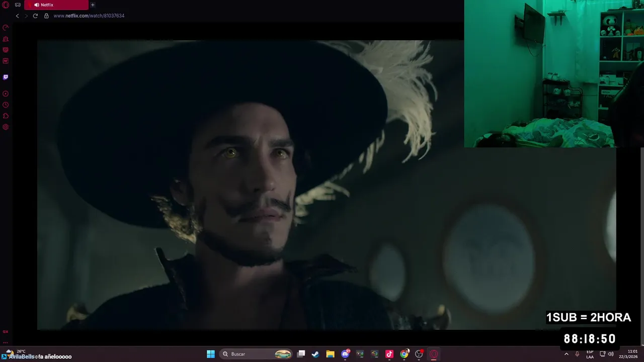
Task: Open Task View on the taskbar
Action: [301, 354]
